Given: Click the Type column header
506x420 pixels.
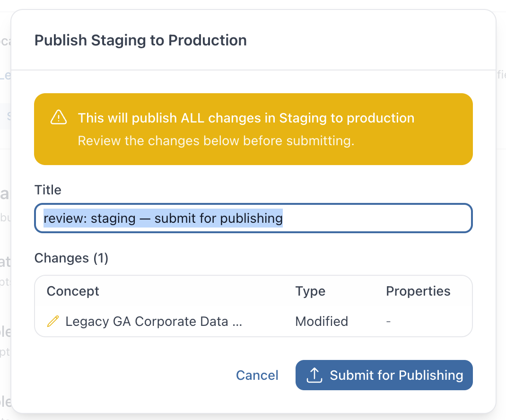Looking at the screenshot, I should (310, 291).
